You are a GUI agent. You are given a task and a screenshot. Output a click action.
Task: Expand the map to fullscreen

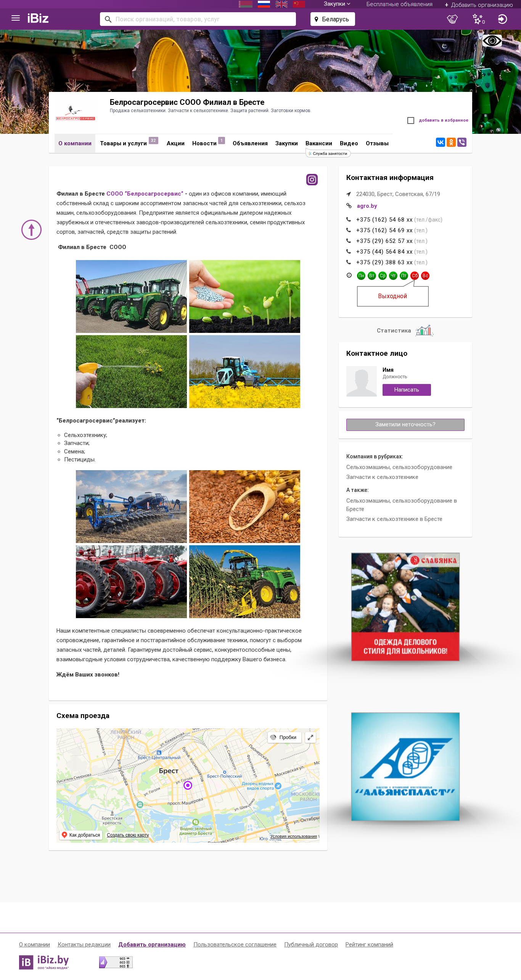click(x=310, y=737)
